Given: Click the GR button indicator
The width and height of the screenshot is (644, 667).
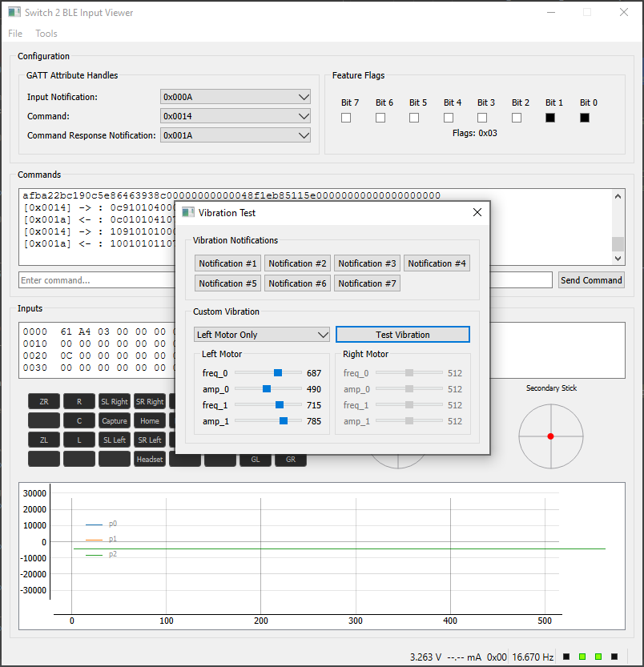Looking at the screenshot, I should 291,460.
